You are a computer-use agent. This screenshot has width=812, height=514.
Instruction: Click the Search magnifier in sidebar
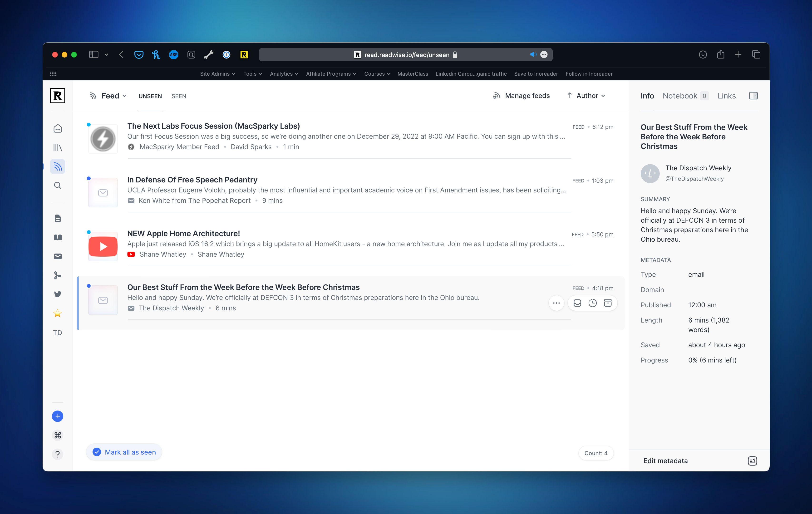point(58,186)
